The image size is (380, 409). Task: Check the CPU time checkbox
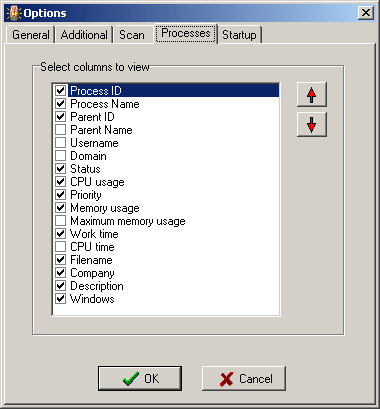pos(60,246)
